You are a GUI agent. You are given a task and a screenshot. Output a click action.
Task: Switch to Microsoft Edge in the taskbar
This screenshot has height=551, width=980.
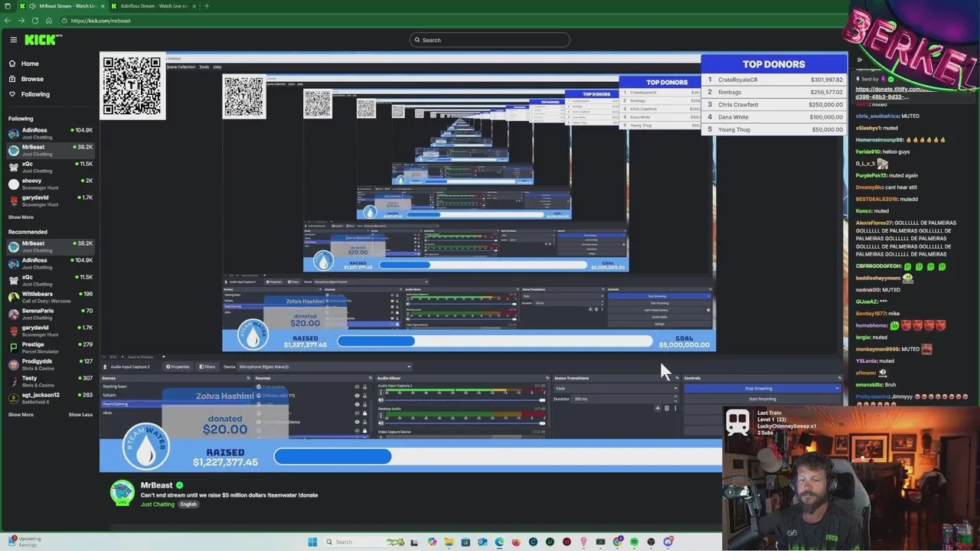coord(499,542)
